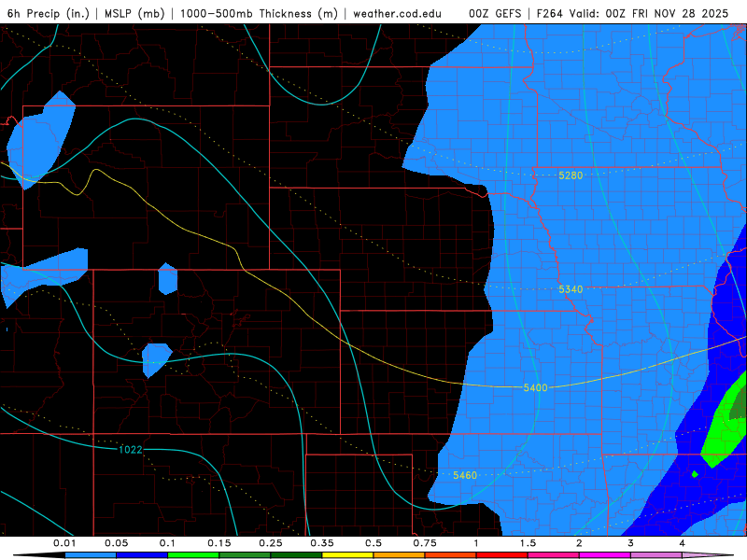Click the 0.01 legend value
The height and width of the screenshot is (560, 747).
click(64, 543)
